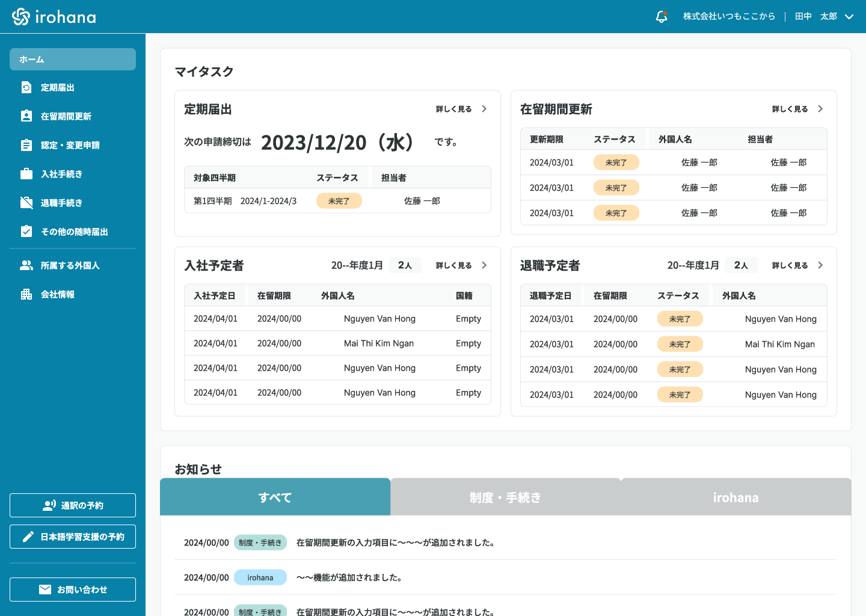Select the 認定・変更申請 clipboard icon
Image resolution: width=866 pixels, height=616 pixels.
coord(26,145)
